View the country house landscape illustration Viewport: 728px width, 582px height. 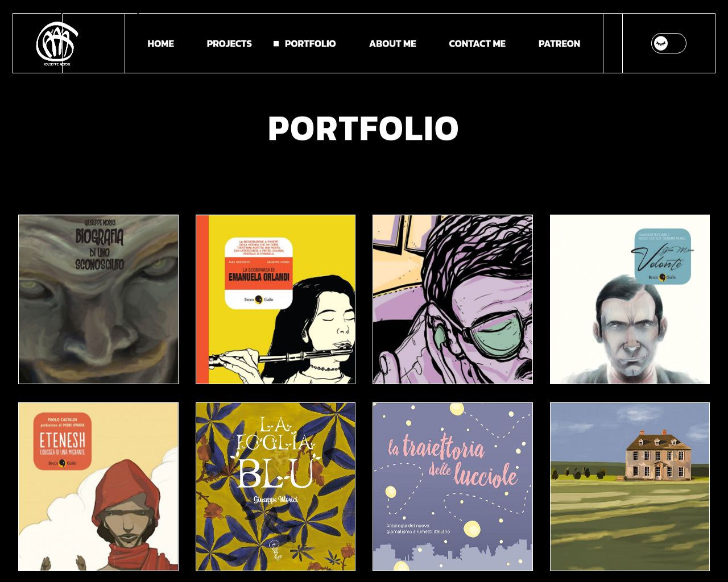(630, 487)
